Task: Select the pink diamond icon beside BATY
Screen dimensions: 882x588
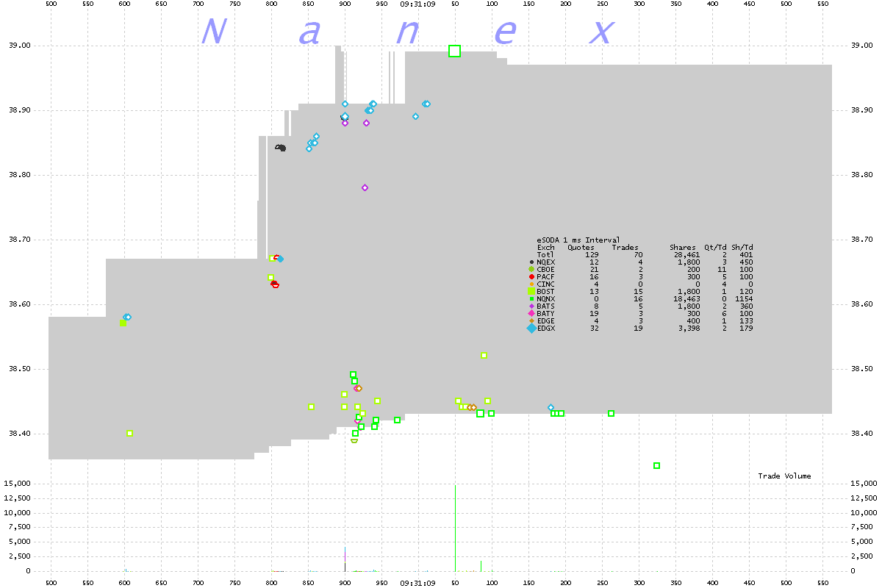Action: 531,313
